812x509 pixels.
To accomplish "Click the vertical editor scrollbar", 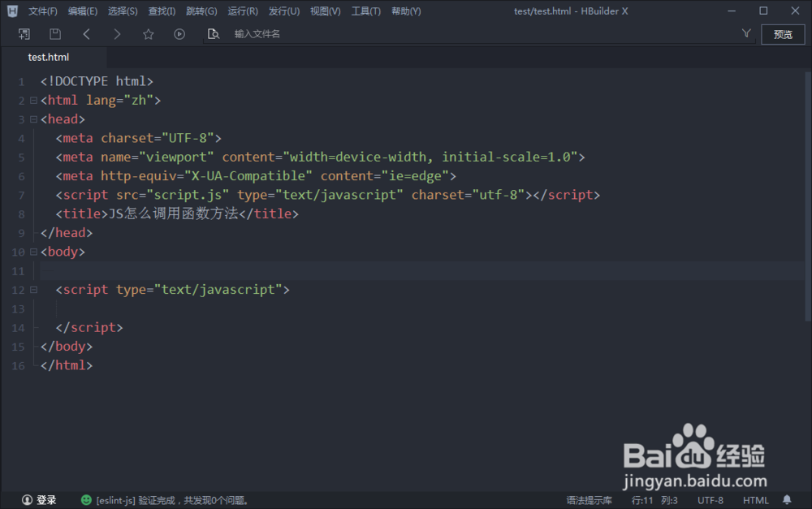I will pyautogui.click(x=808, y=196).
